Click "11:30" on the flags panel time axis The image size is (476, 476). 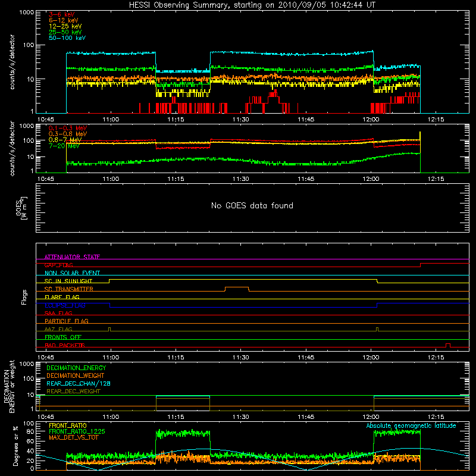[x=241, y=358]
